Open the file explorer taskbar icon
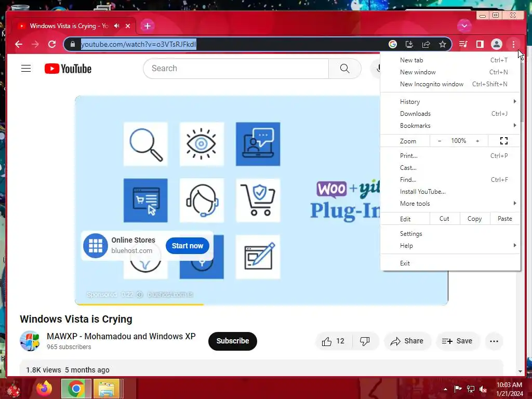Screen dimensions: 532x399 point(106,389)
